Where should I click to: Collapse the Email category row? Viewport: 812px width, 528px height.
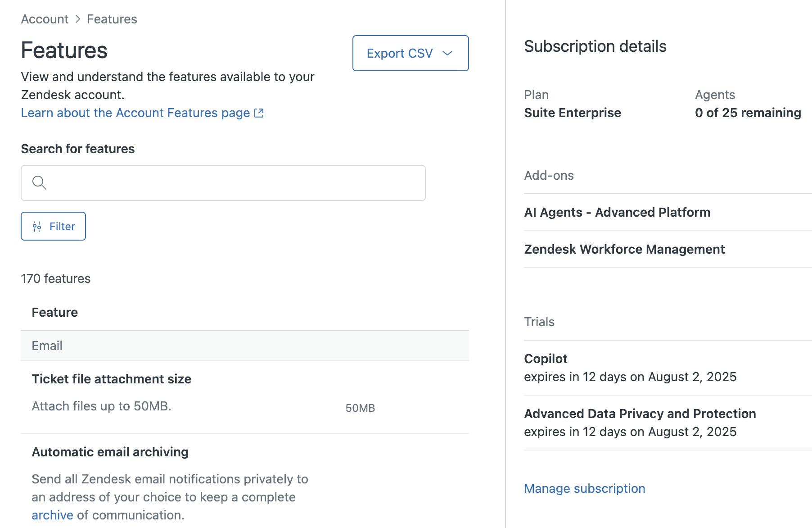(x=245, y=346)
